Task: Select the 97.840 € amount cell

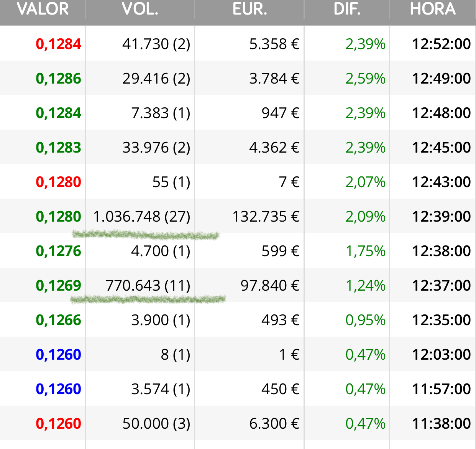Action: [x=270, y=286]
